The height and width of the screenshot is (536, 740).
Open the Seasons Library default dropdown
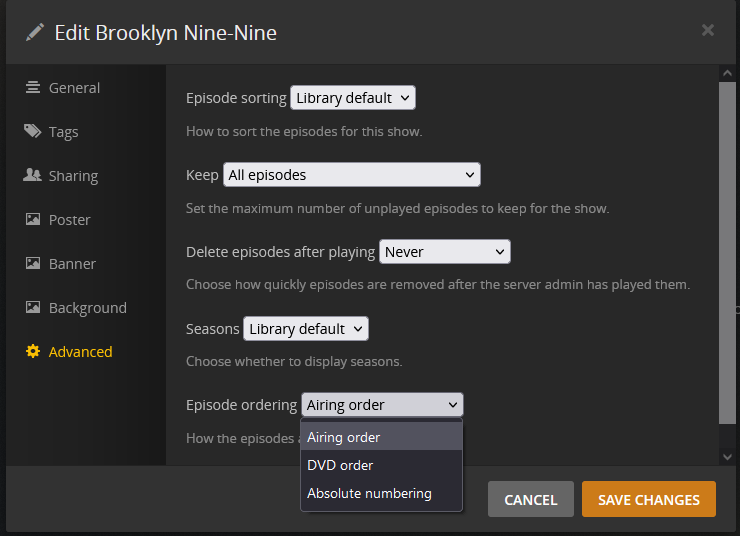[x=305, y=328]
